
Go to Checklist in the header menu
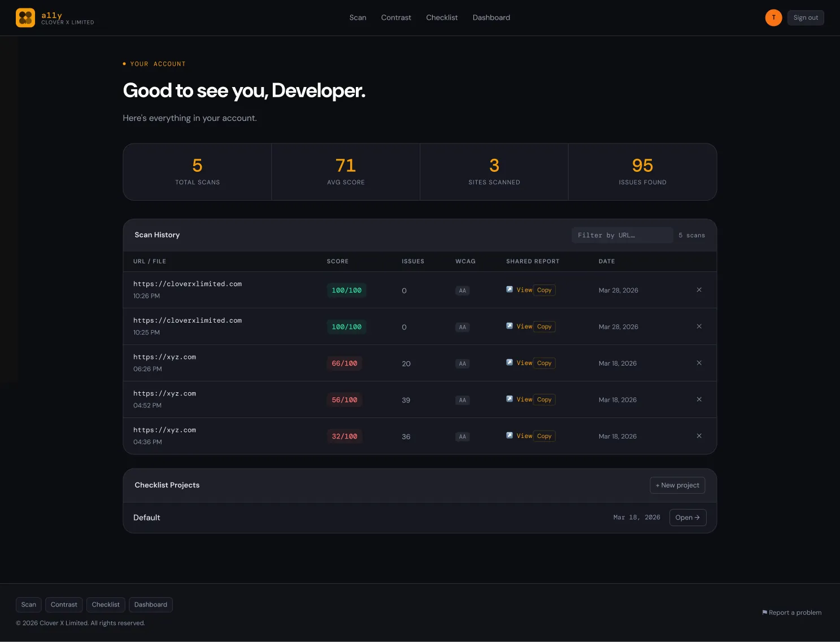pyautogui.click(x=442, y=18)
